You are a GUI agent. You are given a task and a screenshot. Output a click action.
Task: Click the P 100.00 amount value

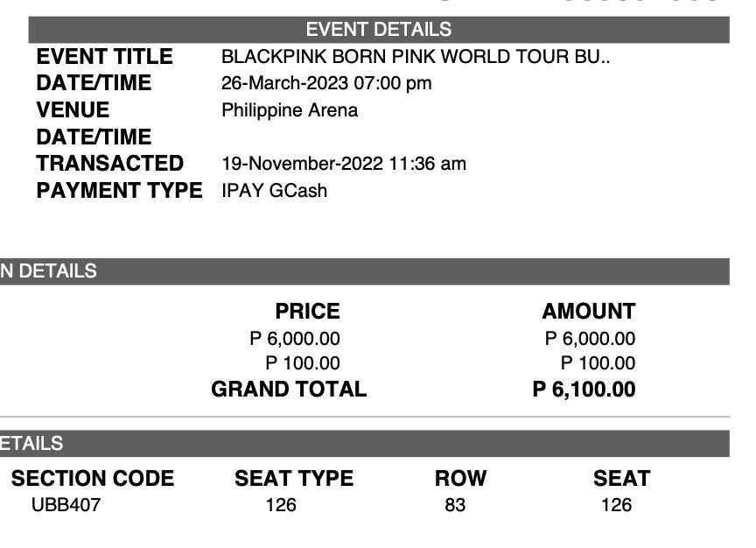[598, 363]
